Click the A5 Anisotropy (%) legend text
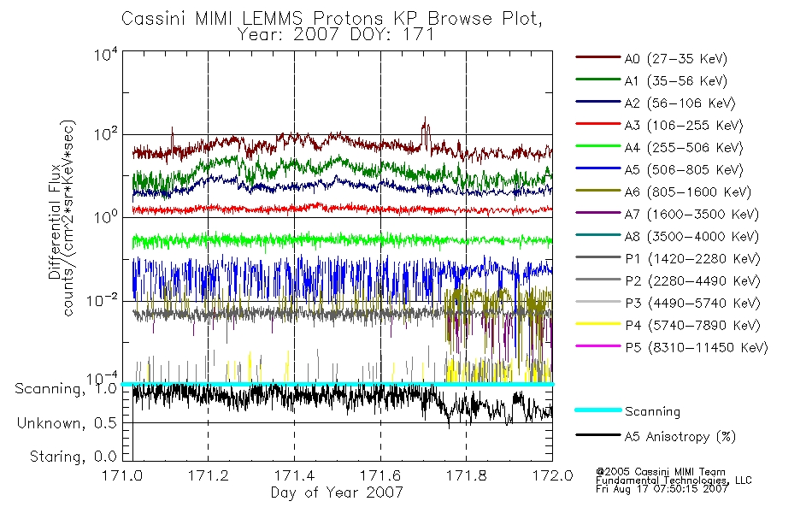812x513 pixels. pyautogui.click(x=680, y=437)
